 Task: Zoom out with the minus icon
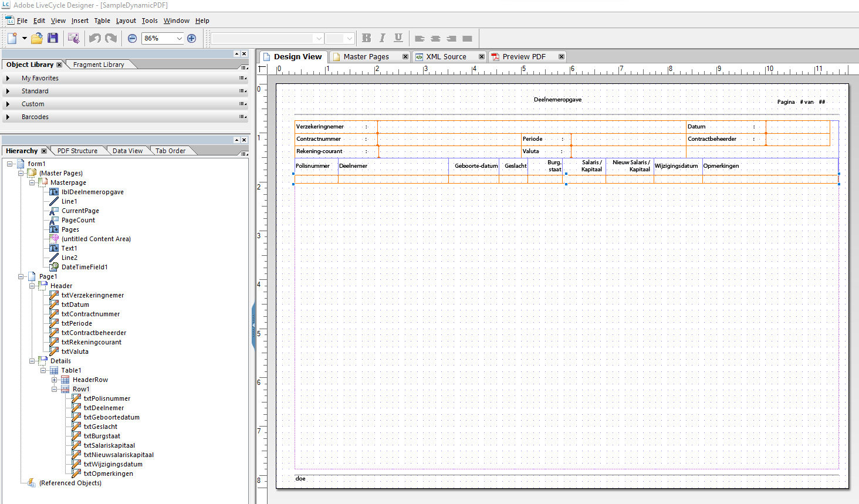point(132,38)
